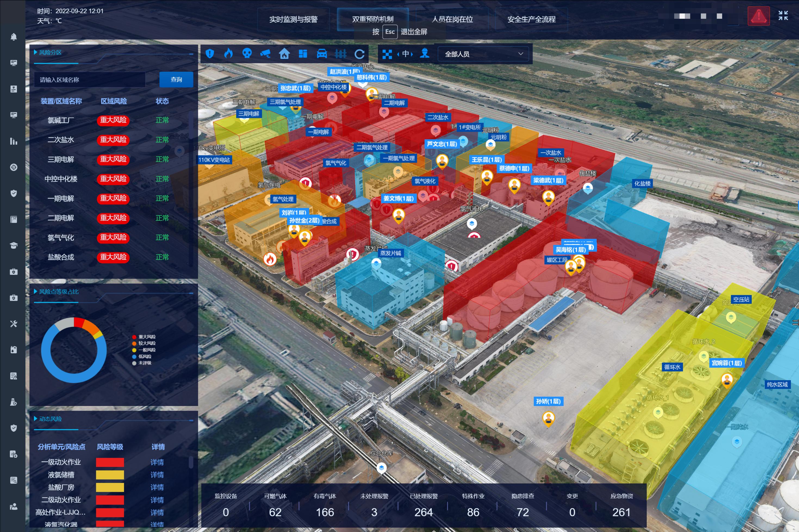Toggle the shield risk layer icon
The width and height of the screenshot is (799, 532).
pos(210,53)
